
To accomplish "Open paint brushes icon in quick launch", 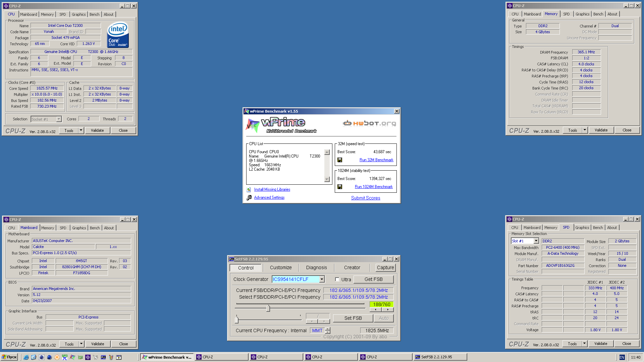I will point(111,357).
